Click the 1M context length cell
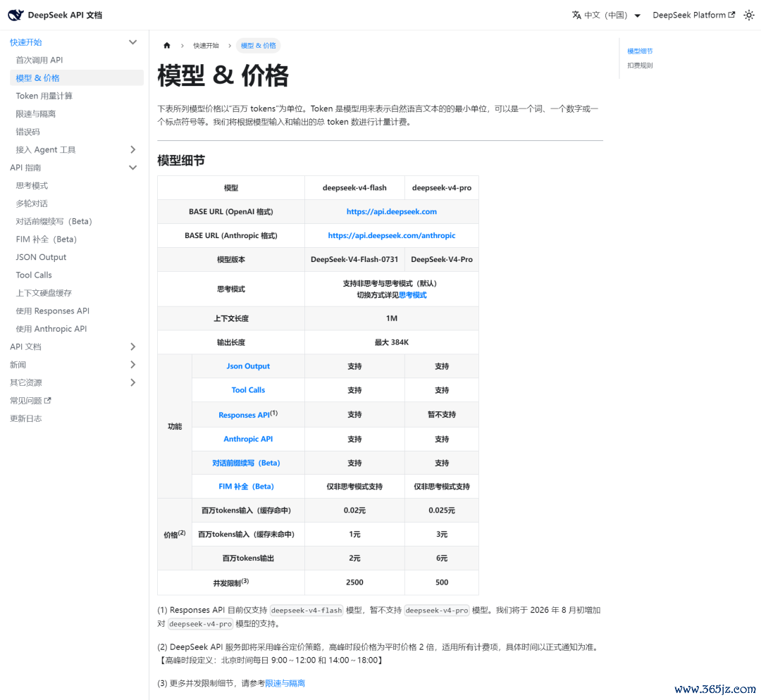The image size is (761, 700). [391, 318]
